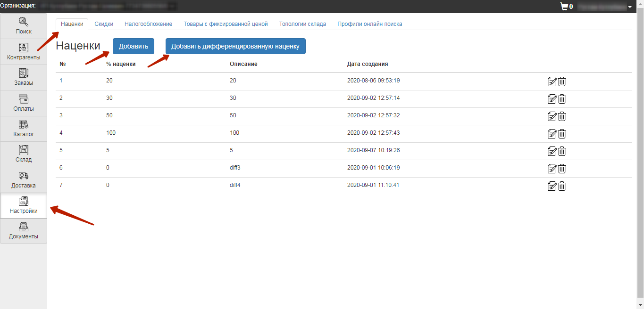Open markup number 6 link
Image resolution: width=644 pixels, height=309 pixels.
coord(61,168)
